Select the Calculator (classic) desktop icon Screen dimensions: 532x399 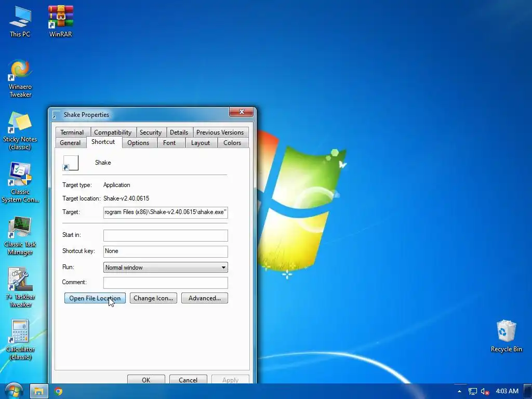(x=20, y=340)
